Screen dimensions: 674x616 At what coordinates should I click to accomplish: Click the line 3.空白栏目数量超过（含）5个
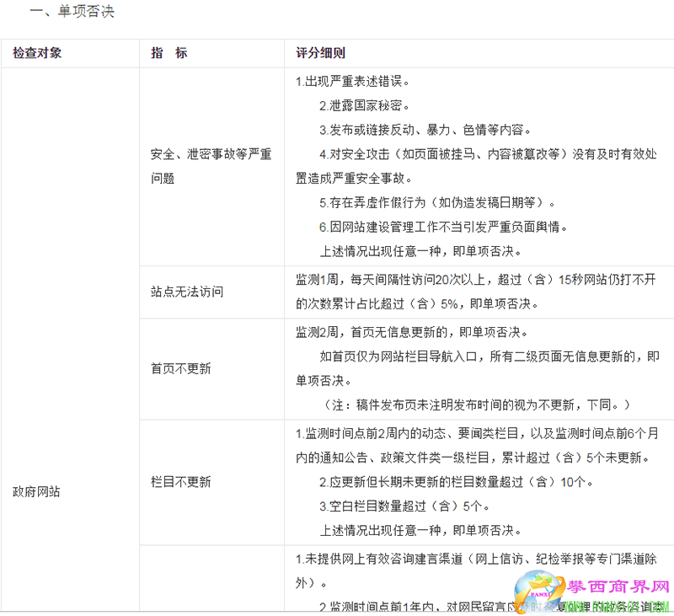tap(404, 506)
